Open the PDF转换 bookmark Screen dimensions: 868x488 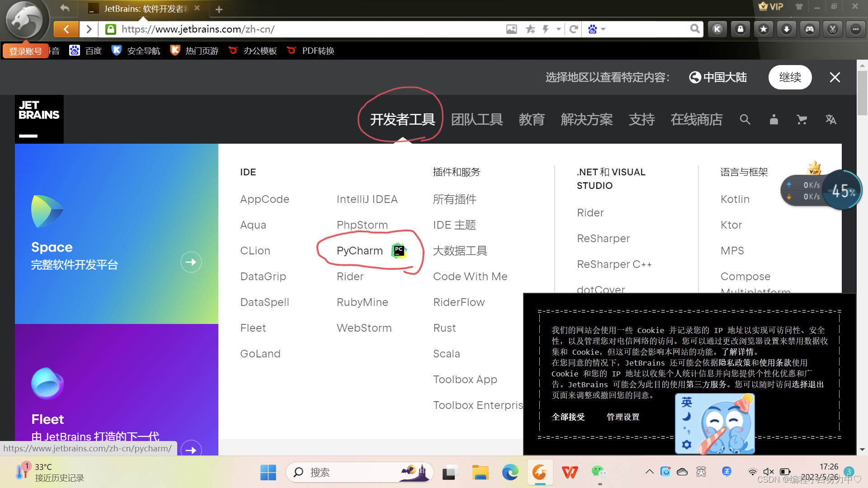[x=311, y=51]
